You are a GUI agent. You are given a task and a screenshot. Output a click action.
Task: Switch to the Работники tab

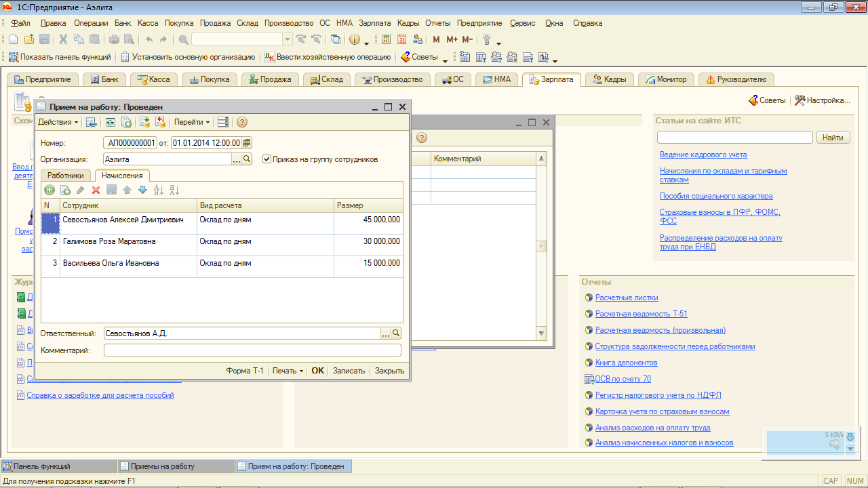point(66,176)
